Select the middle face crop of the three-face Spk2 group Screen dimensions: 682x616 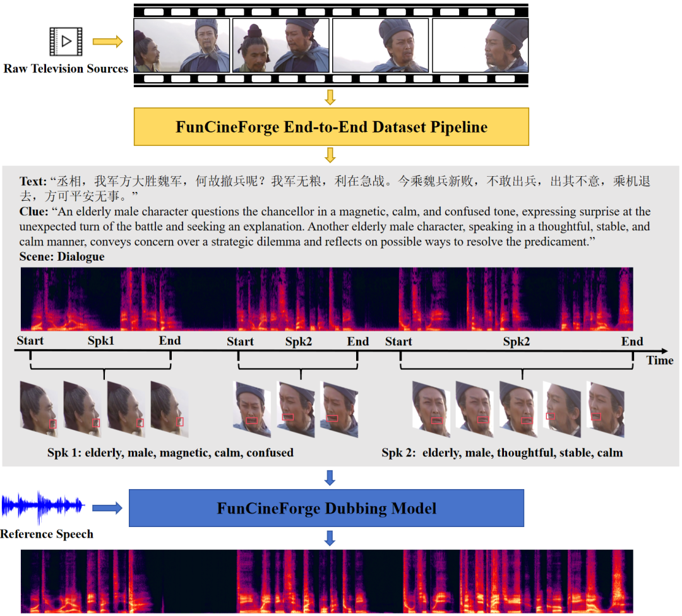click(x=296, y=409)
